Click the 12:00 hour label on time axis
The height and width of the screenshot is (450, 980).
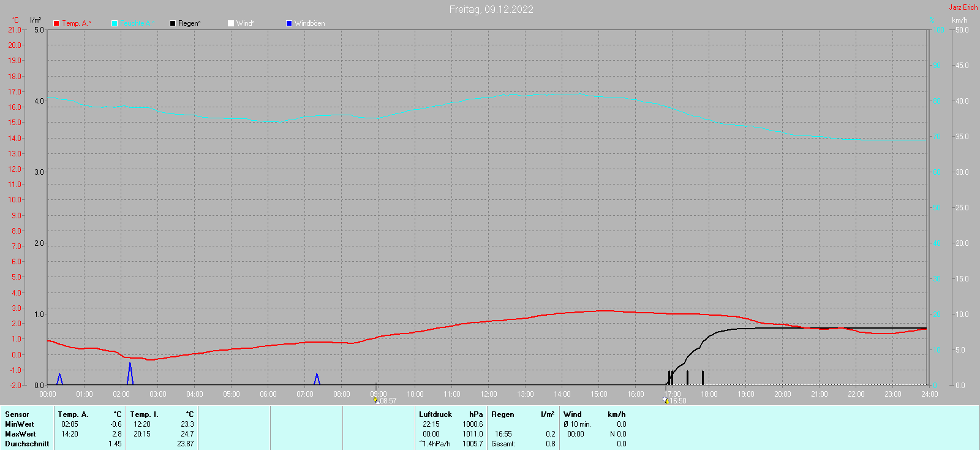click(489, 394)
